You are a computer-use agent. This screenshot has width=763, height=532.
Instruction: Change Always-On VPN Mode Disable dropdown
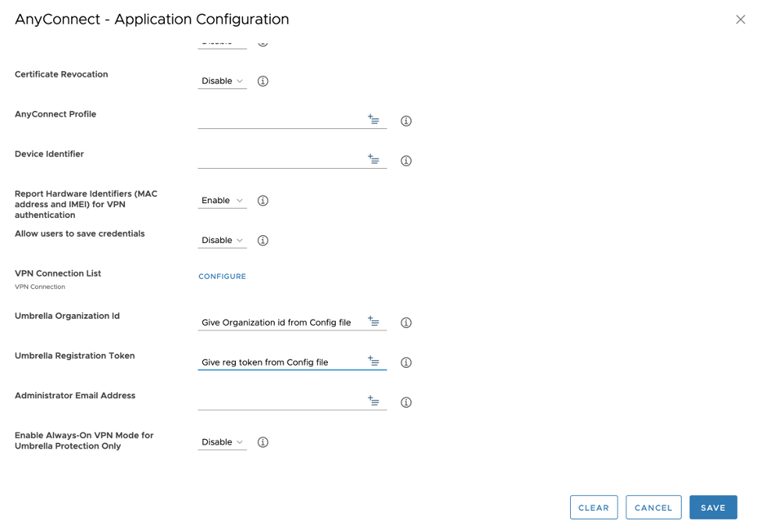pos(222,442)
